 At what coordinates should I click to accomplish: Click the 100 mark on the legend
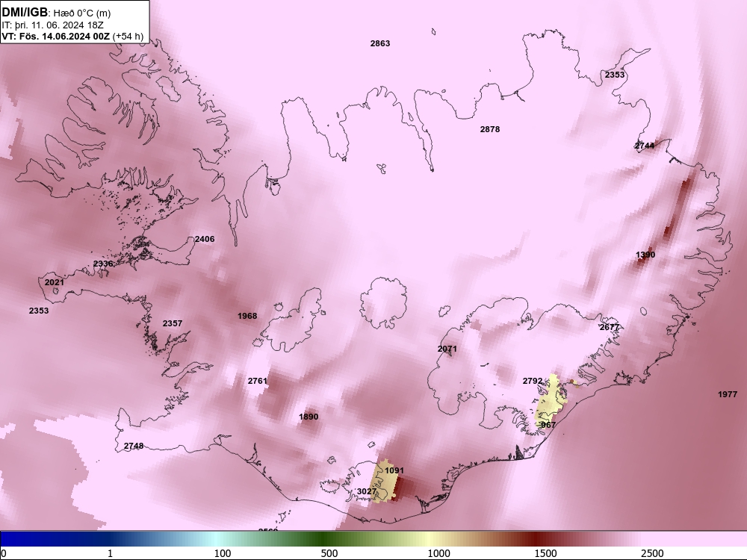(223, 553)
